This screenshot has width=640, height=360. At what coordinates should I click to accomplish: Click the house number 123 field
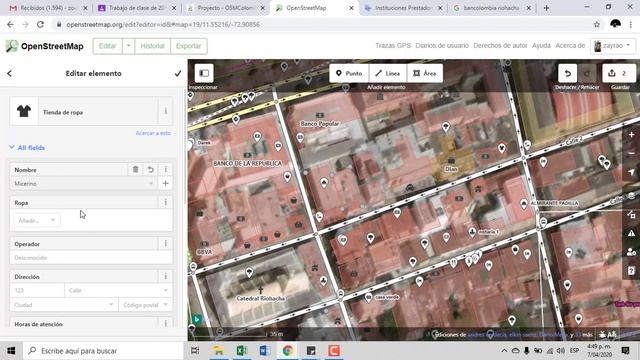pos(37,290)
